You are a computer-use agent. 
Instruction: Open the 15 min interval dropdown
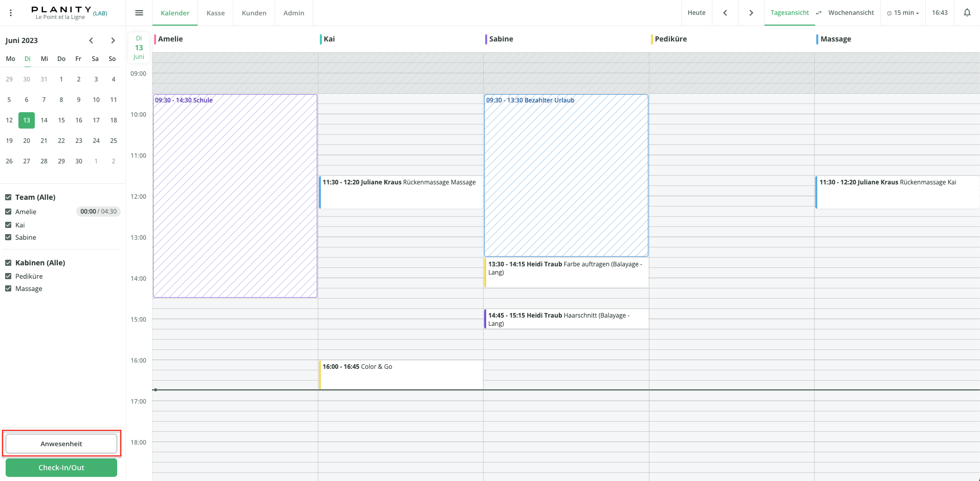tap(903, 13)
